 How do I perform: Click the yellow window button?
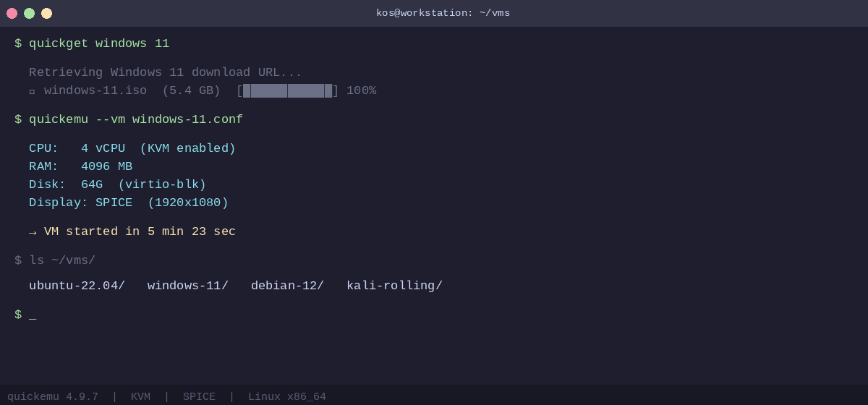[46, 13]
